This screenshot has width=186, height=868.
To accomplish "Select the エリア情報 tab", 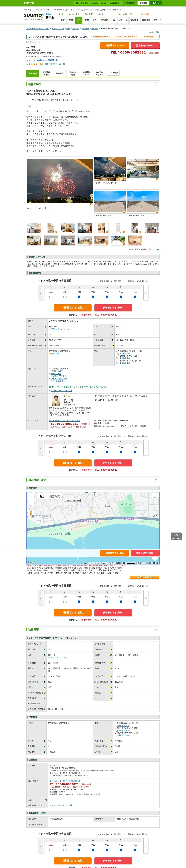I will (113, 73).
